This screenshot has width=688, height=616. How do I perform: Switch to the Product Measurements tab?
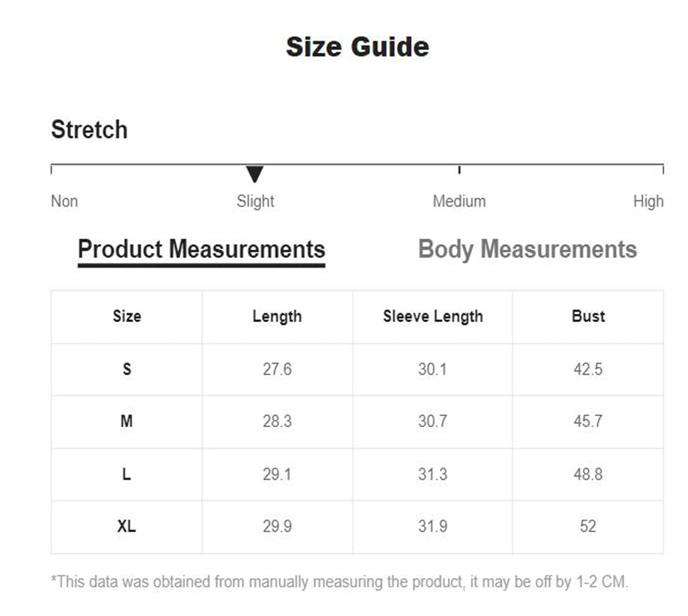click(201, 249)
